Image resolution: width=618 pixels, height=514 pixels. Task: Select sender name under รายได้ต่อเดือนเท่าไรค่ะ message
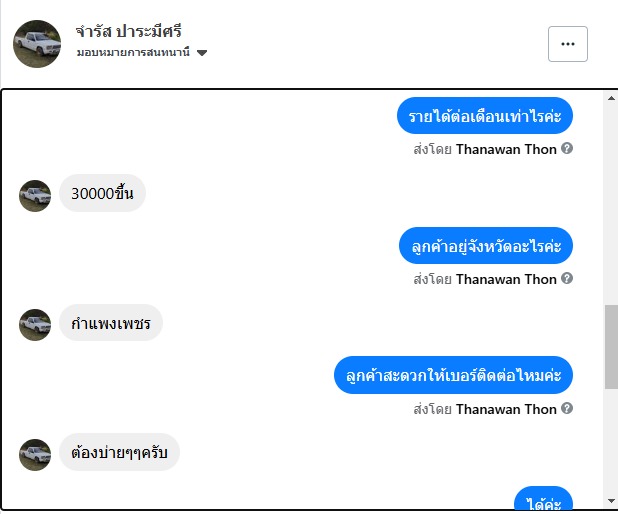[x=506, y=149]
